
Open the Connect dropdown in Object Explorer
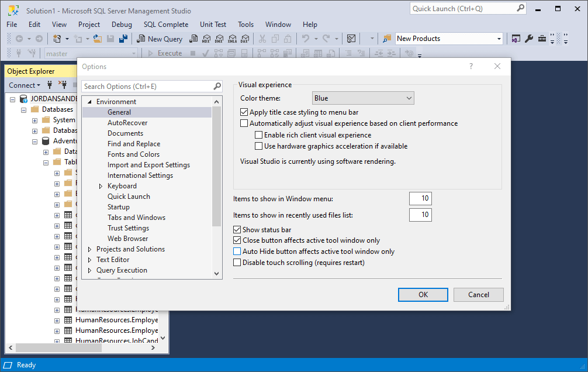(x=25, y=85)
